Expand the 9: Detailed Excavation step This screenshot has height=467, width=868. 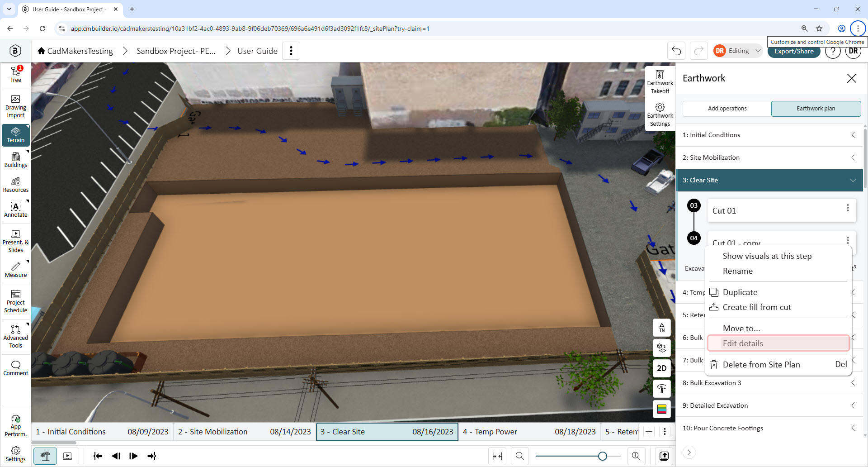click(x=769, y=405)
